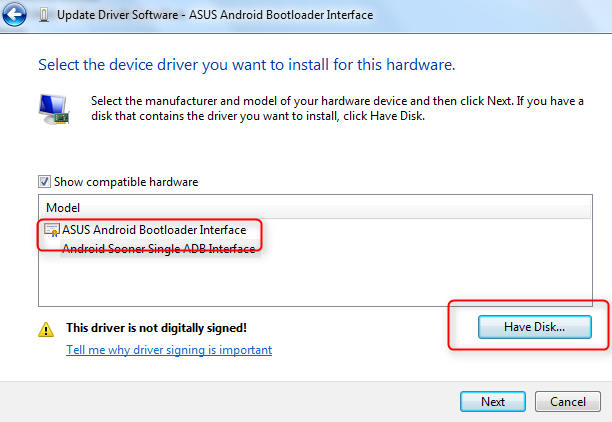Uncheck Show compatible hardware checkbox
The image size is (612, 422).
44,182
